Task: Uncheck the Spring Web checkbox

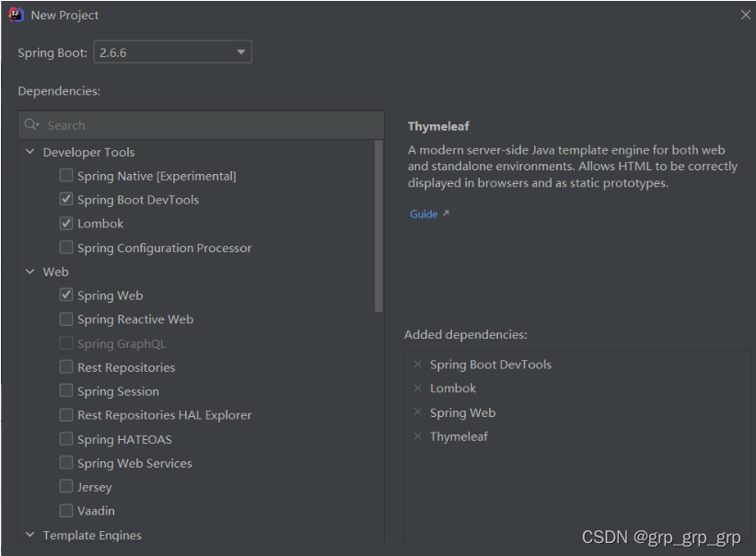Action: [x=66, y=295]
